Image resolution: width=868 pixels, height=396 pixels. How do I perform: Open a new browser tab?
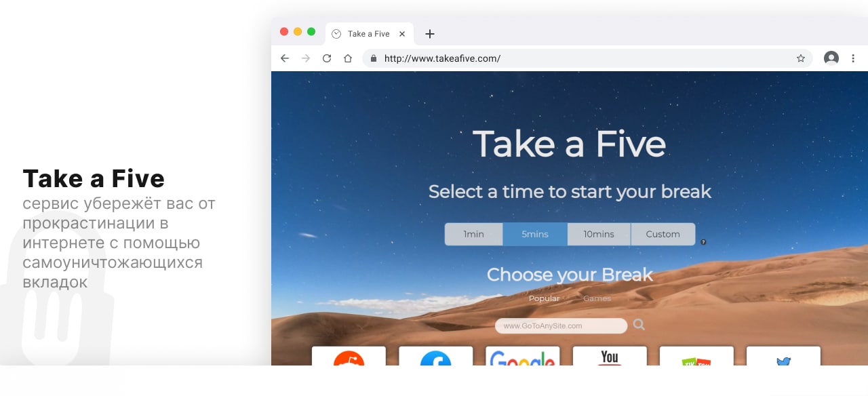[429, 34]
